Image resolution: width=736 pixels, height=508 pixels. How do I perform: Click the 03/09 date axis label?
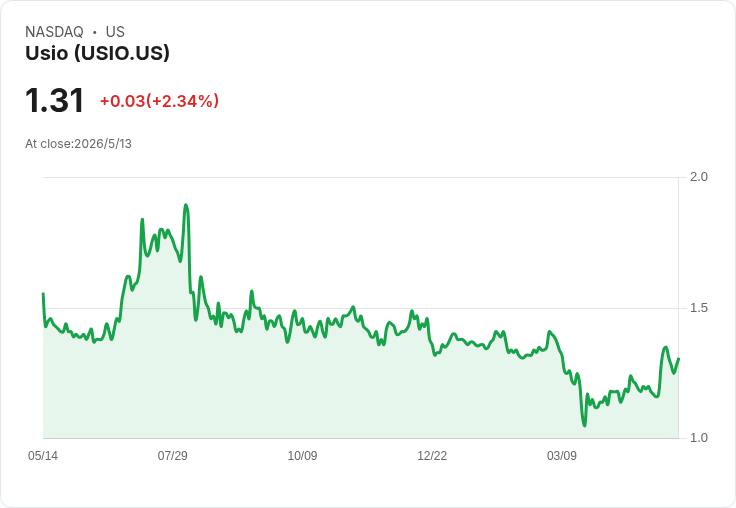click(x=561, y=455)
